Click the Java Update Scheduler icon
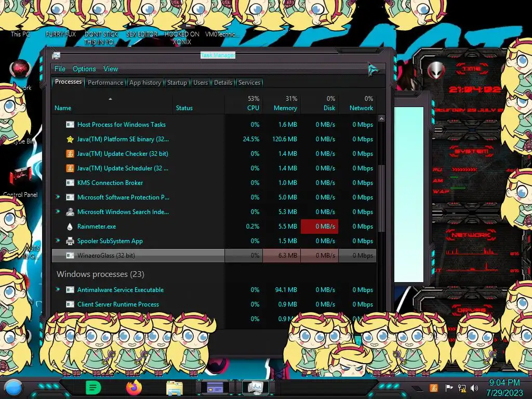The height and width of the screenshot is (399, 532). [x=70, y=168]
